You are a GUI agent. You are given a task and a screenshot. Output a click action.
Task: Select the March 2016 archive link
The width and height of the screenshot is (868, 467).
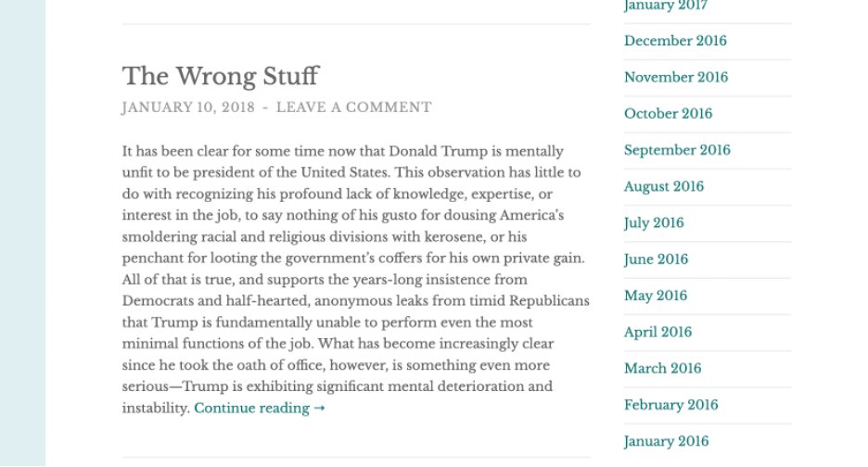(662, 369)
